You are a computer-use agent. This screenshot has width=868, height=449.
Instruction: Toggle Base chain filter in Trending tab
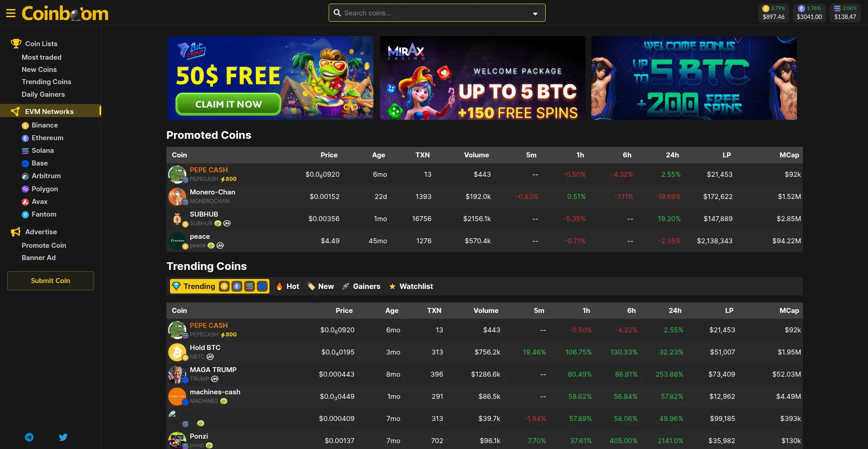point(262,286)
